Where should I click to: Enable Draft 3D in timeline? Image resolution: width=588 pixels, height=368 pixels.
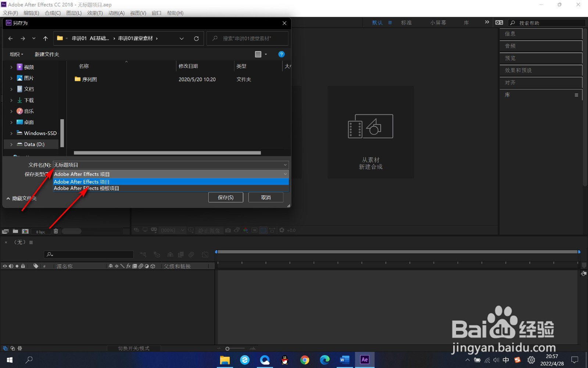pos(157,254)
